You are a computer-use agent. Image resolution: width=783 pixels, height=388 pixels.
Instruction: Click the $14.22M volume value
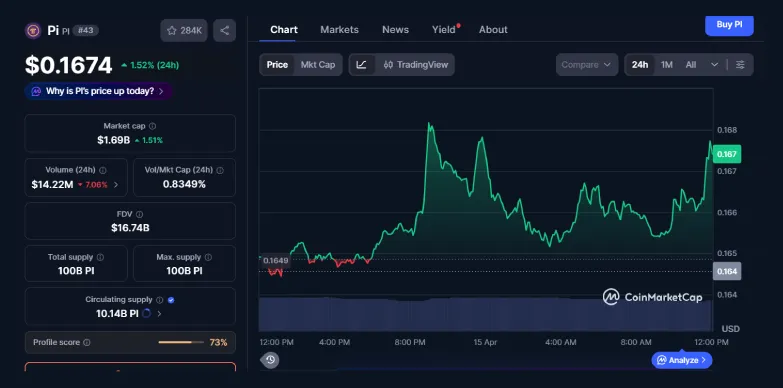coord(52,185)
